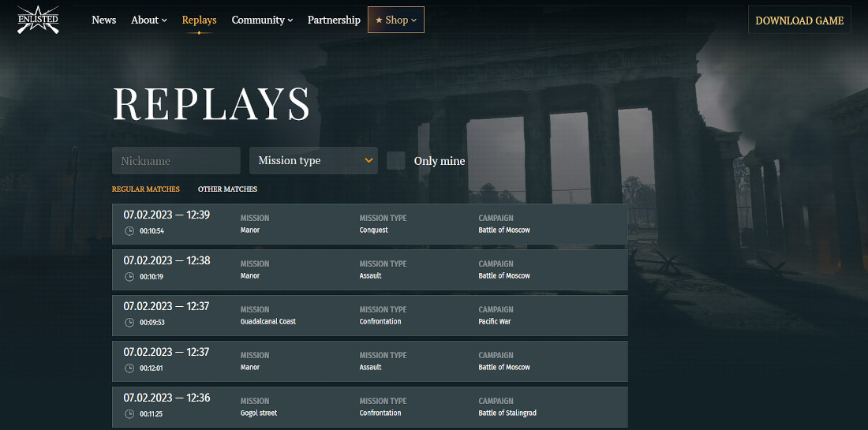Image resolution: width=868 pixels, height=430 pixels.
Task: Click the clock icon beside 00:11:25
Action: tap(129, 413)
